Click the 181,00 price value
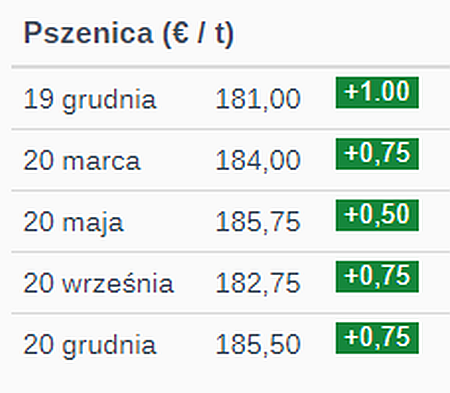The width and height of the screenshot is (450, 393). click(258, 99)
